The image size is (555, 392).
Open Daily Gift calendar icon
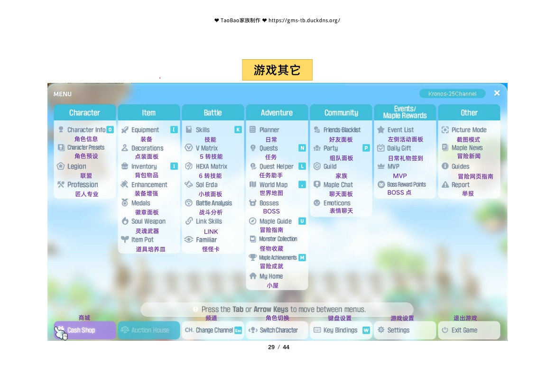[x=380, y=148]
